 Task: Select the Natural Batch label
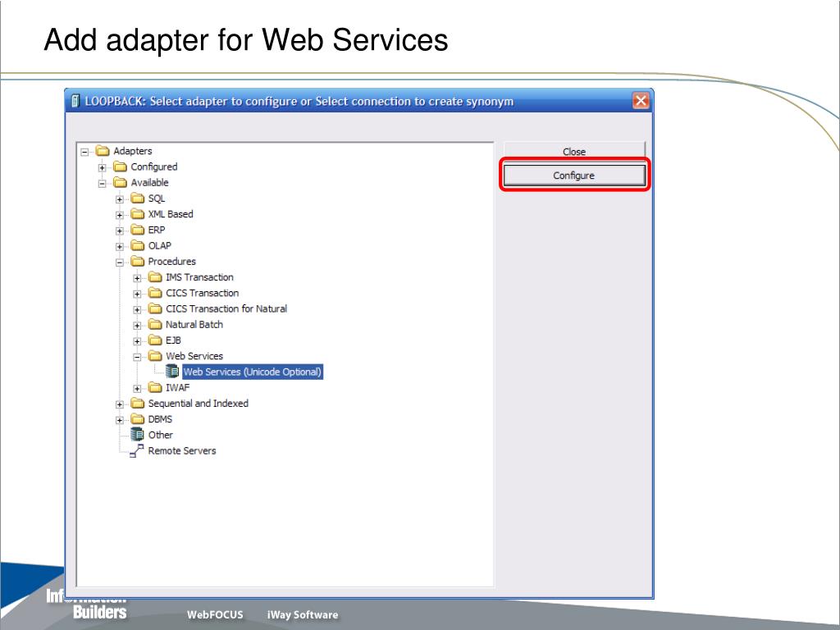(x=194, y=324)
